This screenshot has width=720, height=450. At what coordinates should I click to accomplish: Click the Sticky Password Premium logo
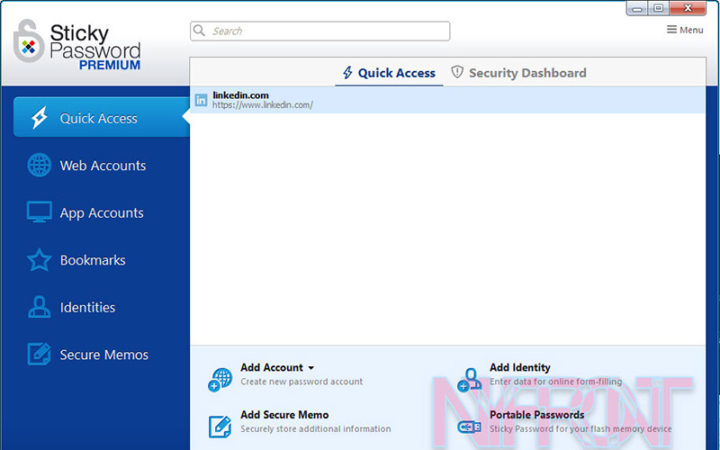click(78, 45)
